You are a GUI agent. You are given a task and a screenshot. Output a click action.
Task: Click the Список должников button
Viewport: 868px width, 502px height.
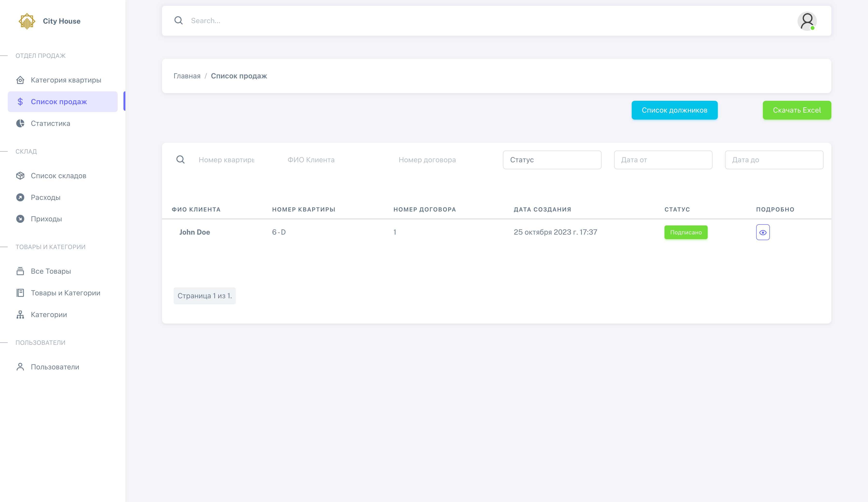click(674, 110)
